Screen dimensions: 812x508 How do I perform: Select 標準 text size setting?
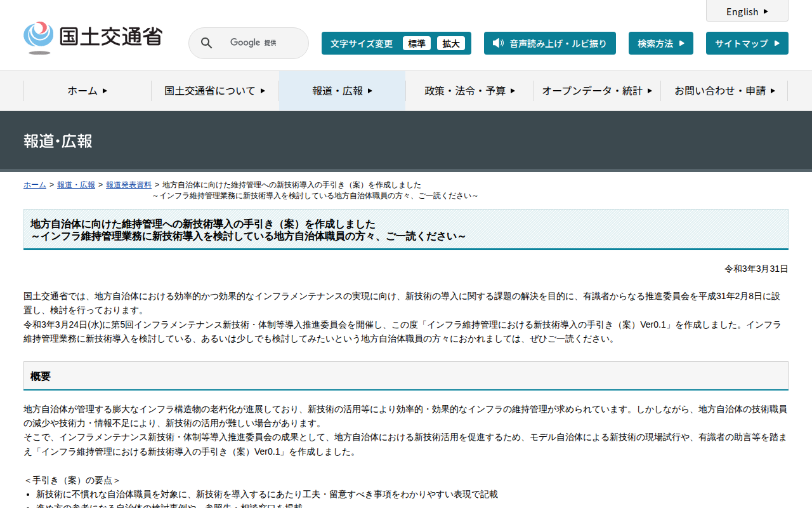[417, 43]
